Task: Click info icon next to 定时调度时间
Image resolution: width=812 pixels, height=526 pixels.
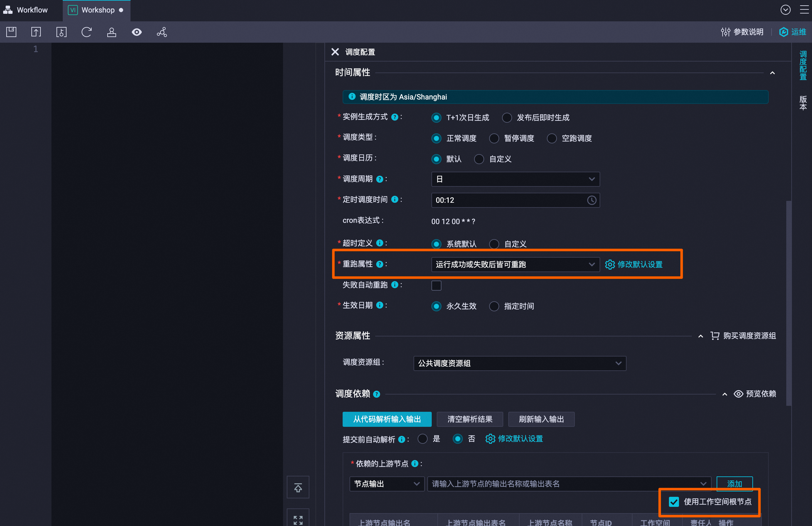Action: point(395,199)
